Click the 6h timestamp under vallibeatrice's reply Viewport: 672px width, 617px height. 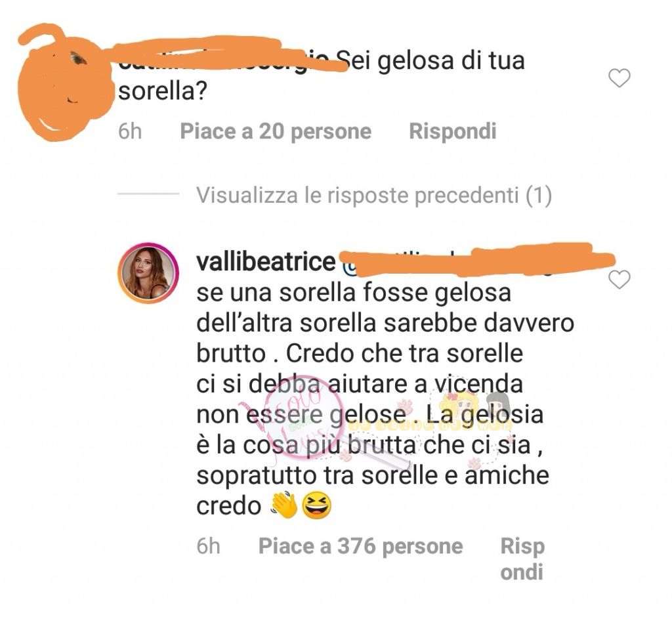point(208,546)
